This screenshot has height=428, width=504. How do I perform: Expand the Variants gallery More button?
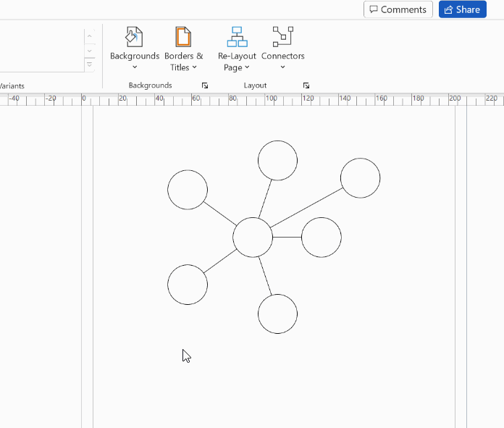[89, 64]
